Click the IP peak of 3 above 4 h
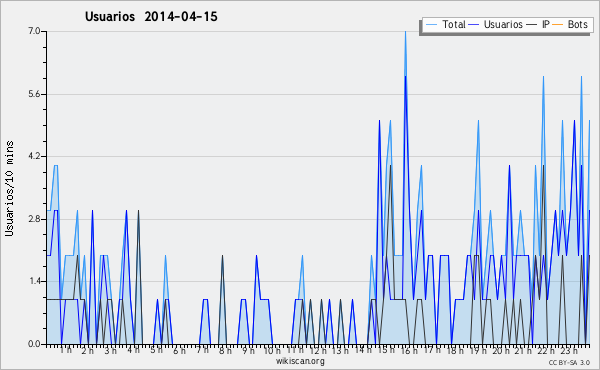 138,211
